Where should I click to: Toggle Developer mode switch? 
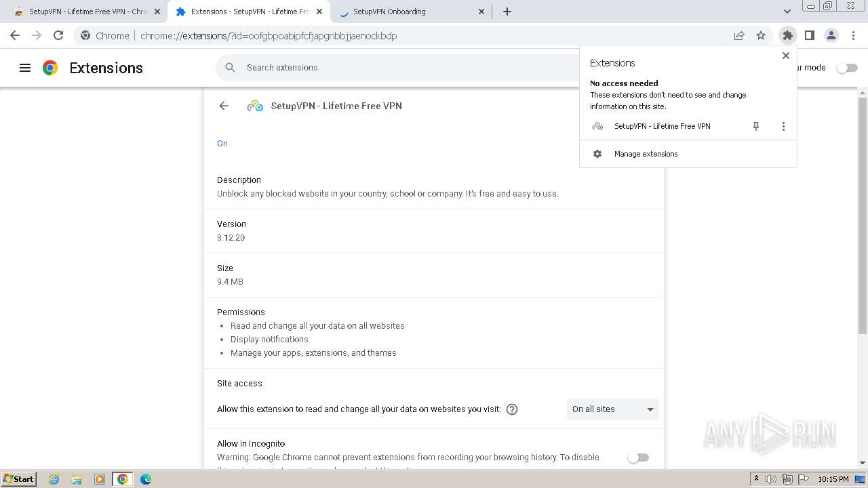click(847, 68)
